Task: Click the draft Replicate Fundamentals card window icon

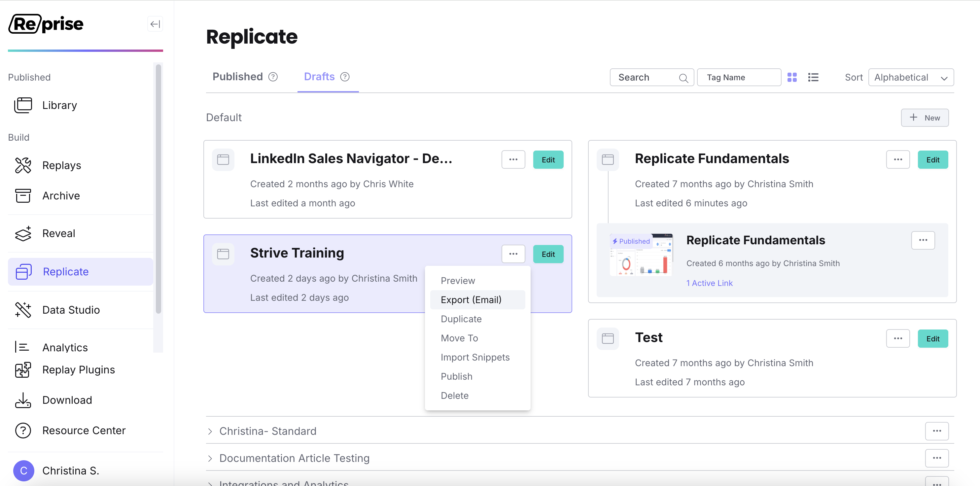Action: coord(608,160)
